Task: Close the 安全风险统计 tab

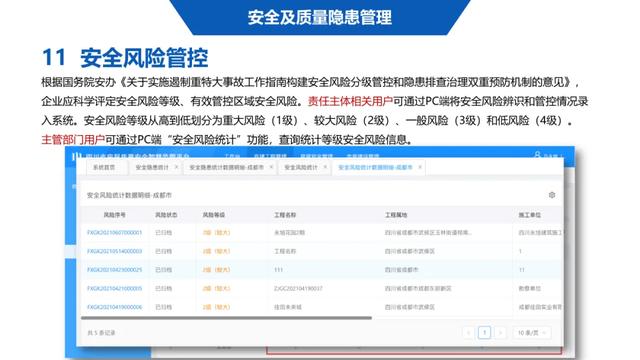Action: tap(325, 167)
